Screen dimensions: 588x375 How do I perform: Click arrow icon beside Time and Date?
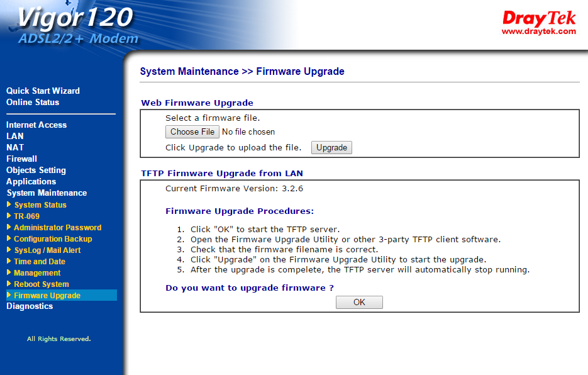[9, 261]
